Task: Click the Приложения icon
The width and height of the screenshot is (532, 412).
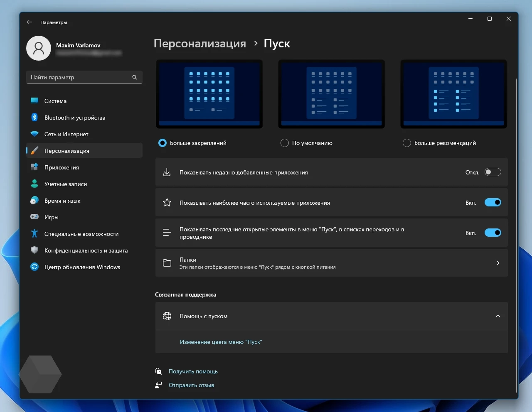Action: [34, 167]
